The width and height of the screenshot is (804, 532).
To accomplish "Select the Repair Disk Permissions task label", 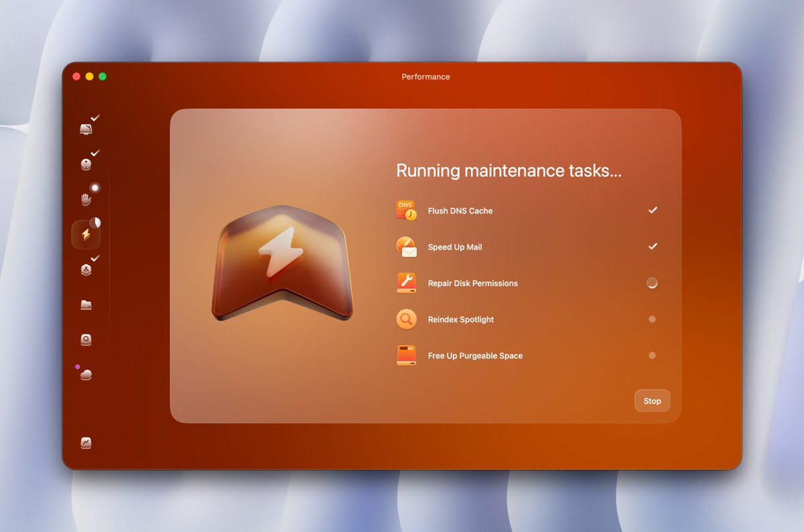I will [x=473, y=283].
